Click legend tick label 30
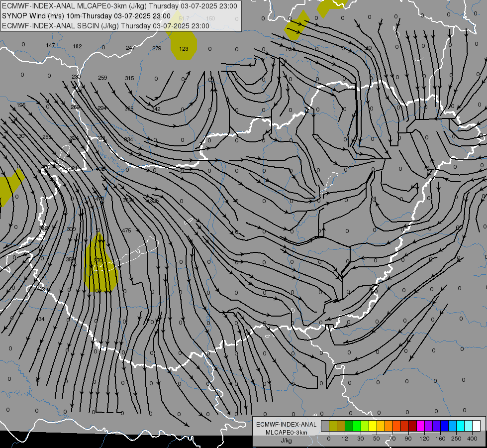Screen dimensions: 487x448 tap(360, 439)
